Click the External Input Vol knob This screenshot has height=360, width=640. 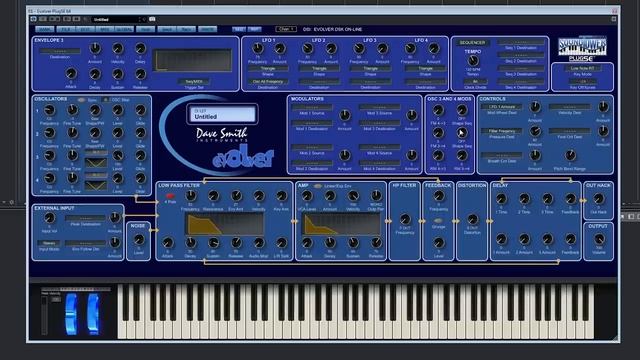49,218
